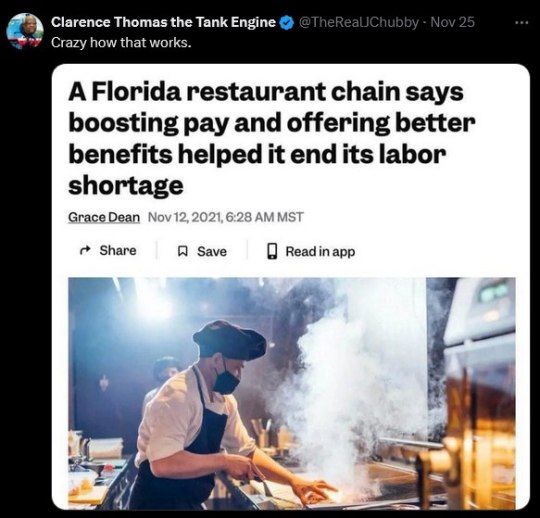This screenshot has height=518, width=540.
Task: Open the tweet via the Nov 25 timestamp
Action: [453, 22]
